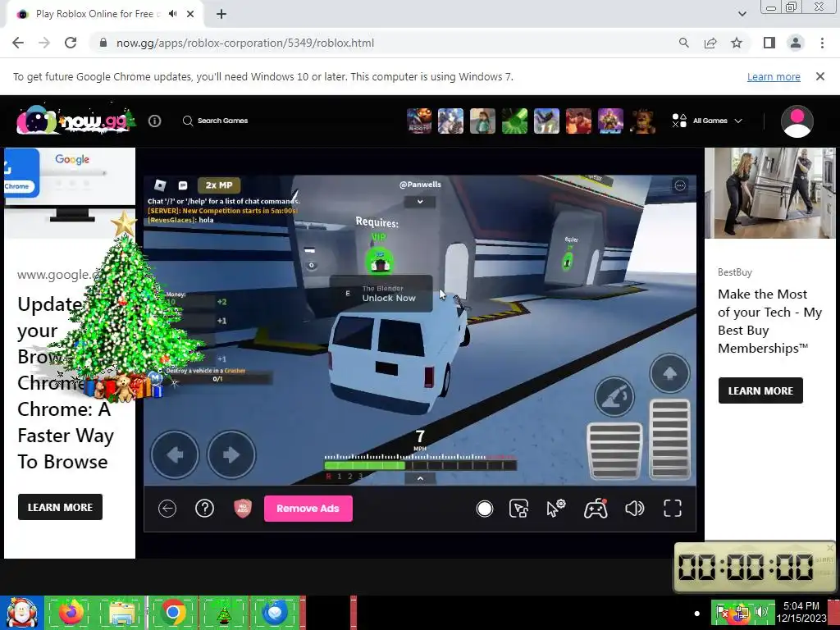Click the system tray volume icon
The height and width of the screenshot is (630, 840).
(x=761, y=612)
